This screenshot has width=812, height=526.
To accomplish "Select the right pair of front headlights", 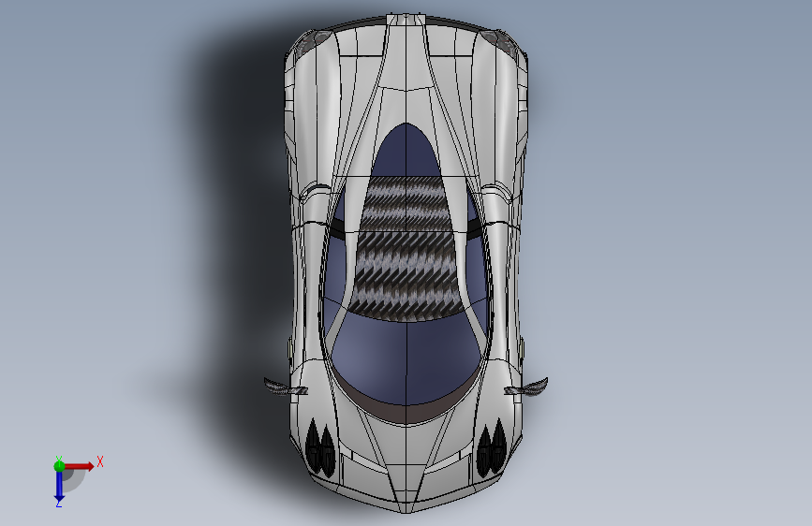I will [492, 447].
